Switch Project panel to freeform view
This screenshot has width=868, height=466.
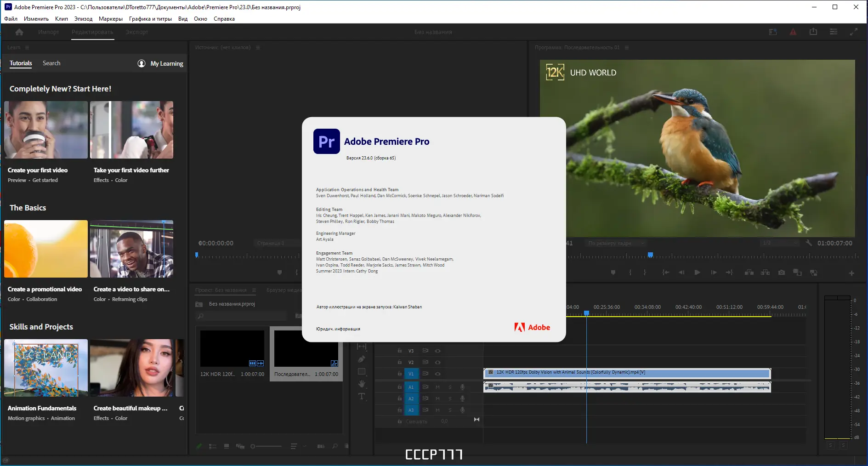pos(240,446)
